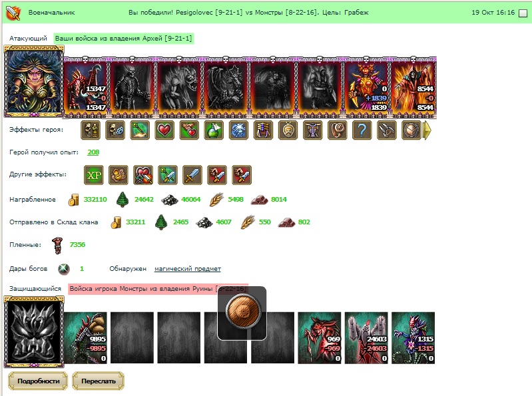Click the blue sword other-effect icon
The height and width of the screenshot is (396, 532).
click(x=192, y=175)
